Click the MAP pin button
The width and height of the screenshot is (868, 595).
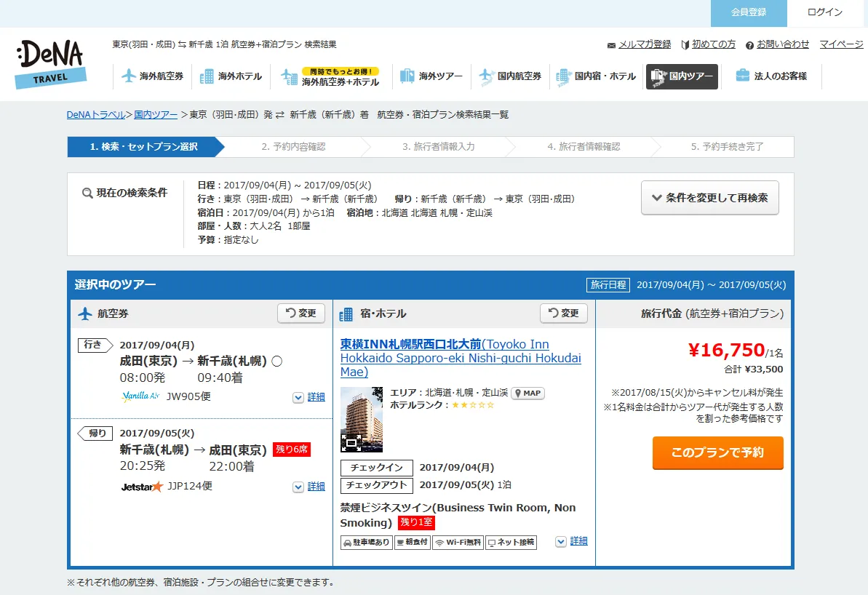coord(527,394)
